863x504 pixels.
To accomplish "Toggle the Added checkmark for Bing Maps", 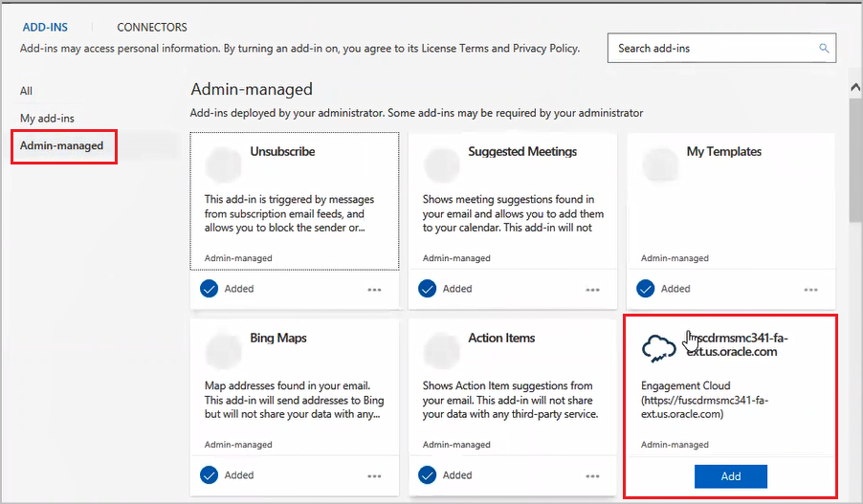I will coord(210,475).
